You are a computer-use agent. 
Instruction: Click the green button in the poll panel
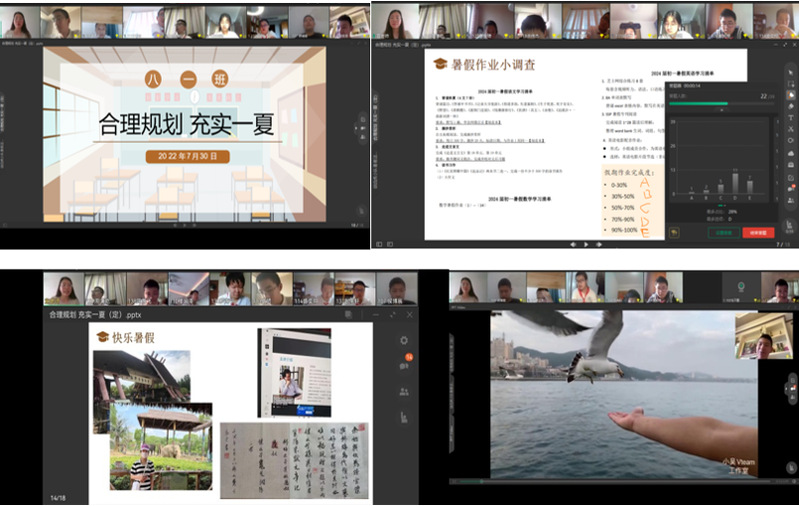722,232
